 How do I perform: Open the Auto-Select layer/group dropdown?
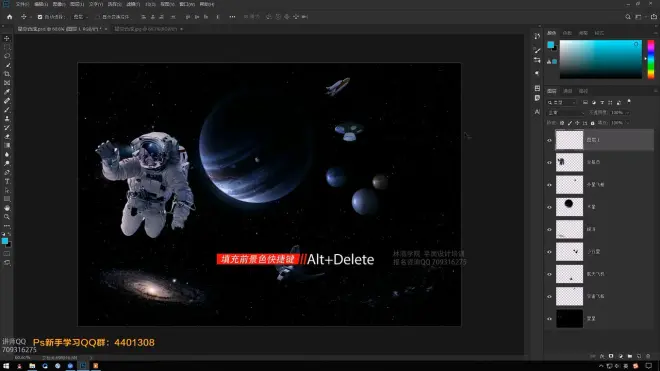pos(80,17)
